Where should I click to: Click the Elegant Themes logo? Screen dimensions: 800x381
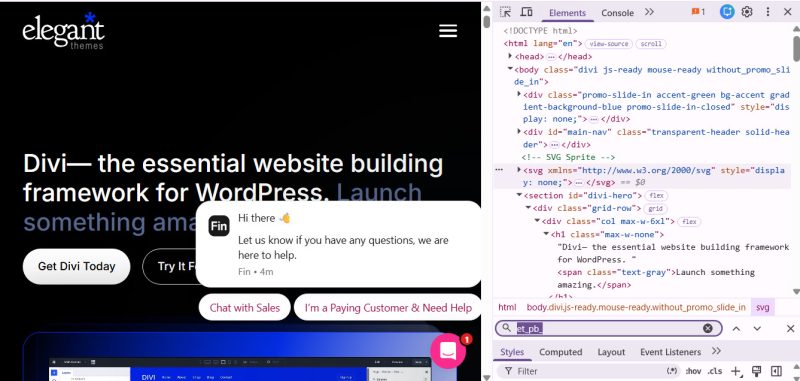(x=64, y=31)
